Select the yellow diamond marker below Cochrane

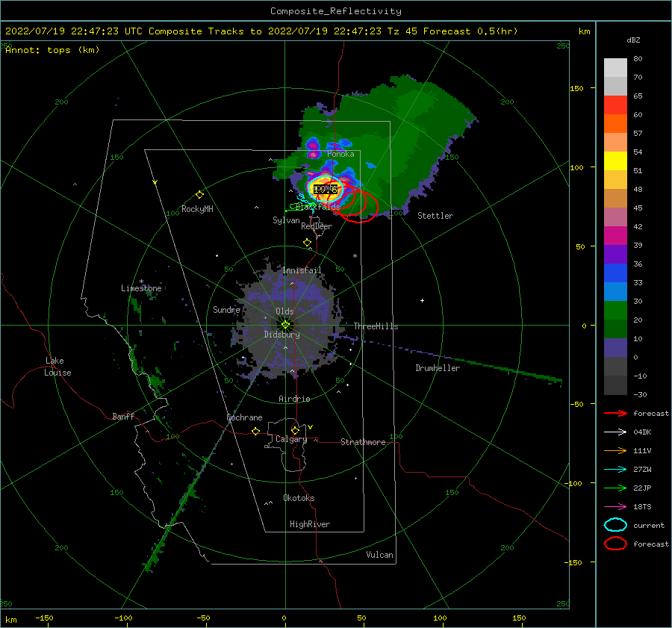pos(256,432)
